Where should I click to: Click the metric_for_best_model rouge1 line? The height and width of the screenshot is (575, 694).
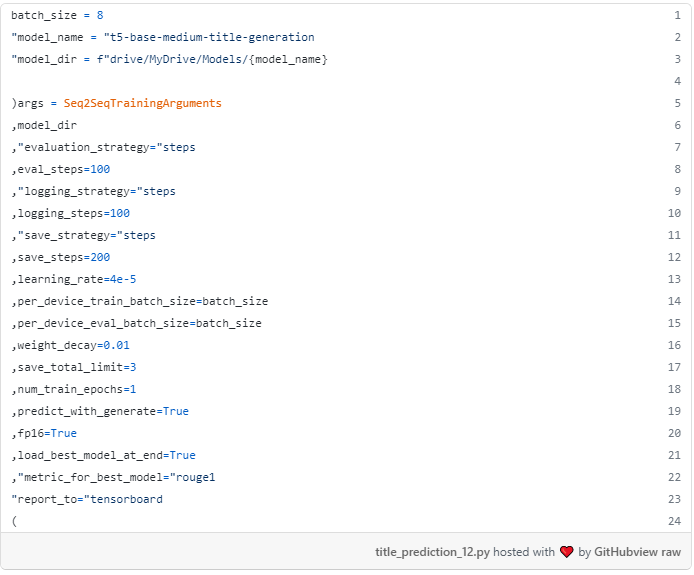[113, 477]
